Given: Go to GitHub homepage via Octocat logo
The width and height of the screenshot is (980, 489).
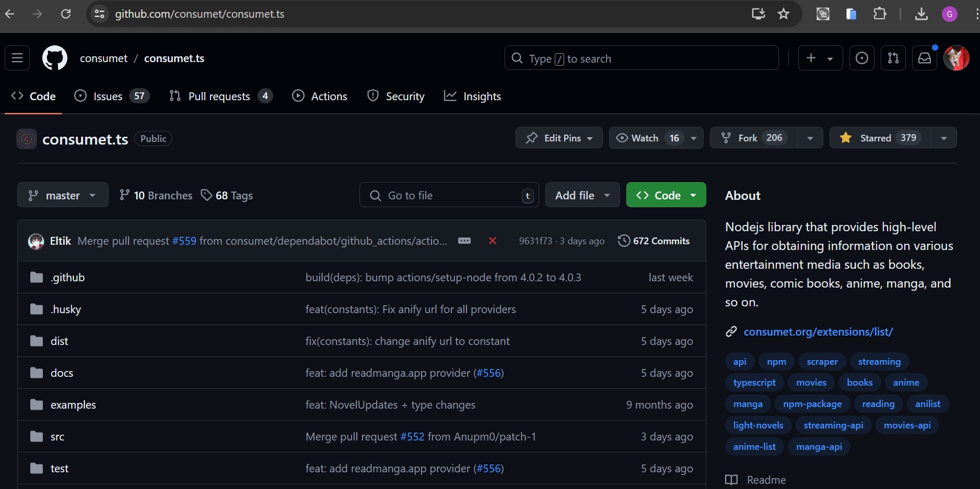Looking at the screenshot, I should pyautogui.click(x=55, y=58).
